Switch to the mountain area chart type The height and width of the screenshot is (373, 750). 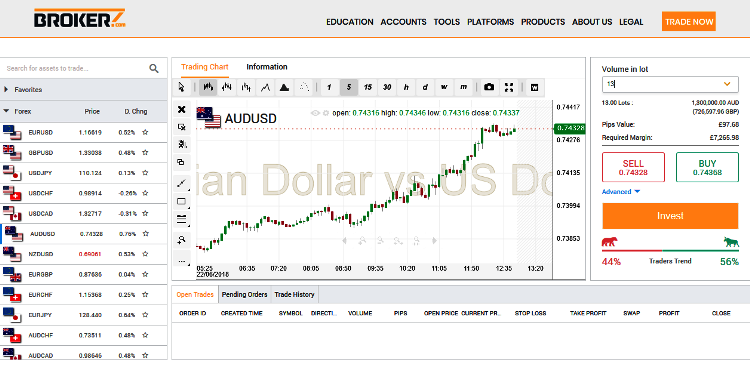[284, 87]
